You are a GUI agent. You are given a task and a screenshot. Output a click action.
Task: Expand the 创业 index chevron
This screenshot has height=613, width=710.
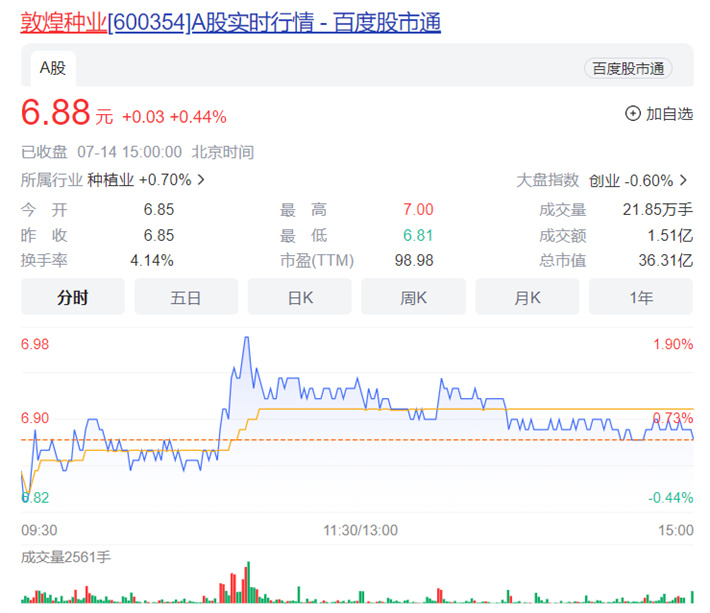pos(684,181)
